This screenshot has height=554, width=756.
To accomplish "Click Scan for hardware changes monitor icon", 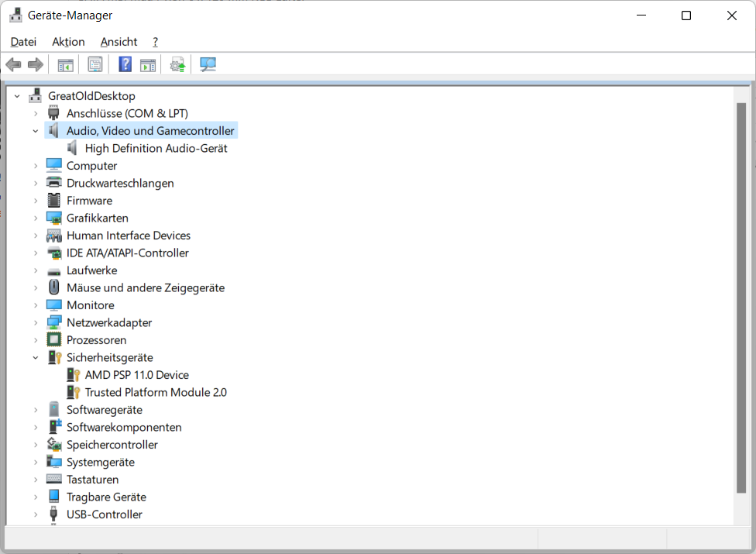I will (208, 64).
